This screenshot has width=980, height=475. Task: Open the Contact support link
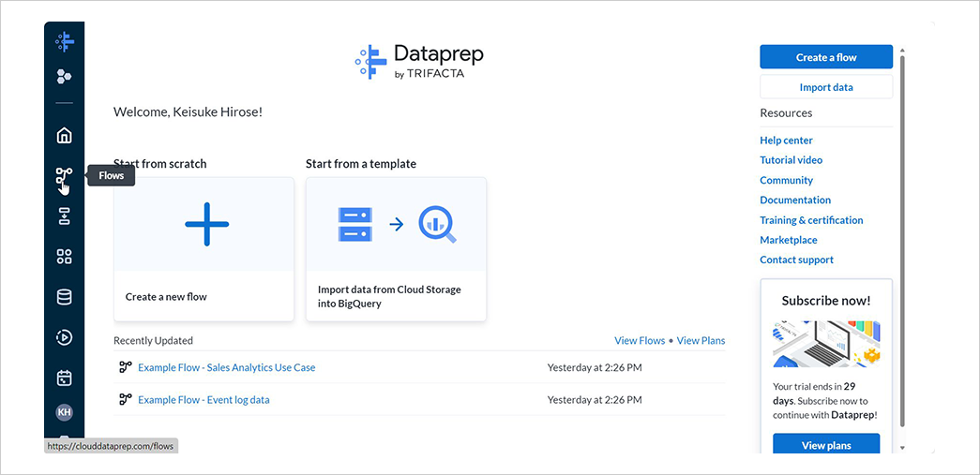(796, 260)
